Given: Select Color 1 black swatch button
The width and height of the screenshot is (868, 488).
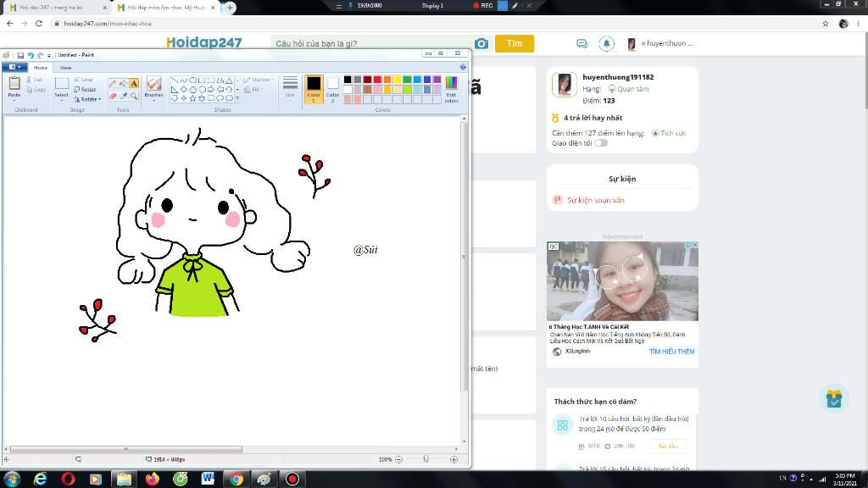Looking at the screenshot, I should [314, 89].
